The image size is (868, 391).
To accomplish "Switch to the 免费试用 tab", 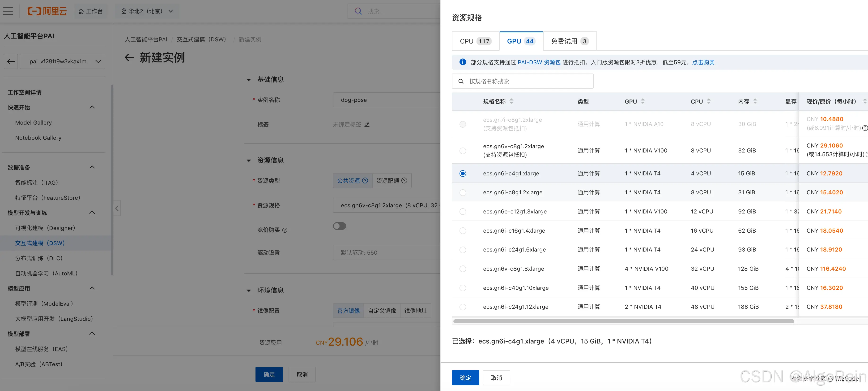I will pyautogui.click(x=570, y=41).
